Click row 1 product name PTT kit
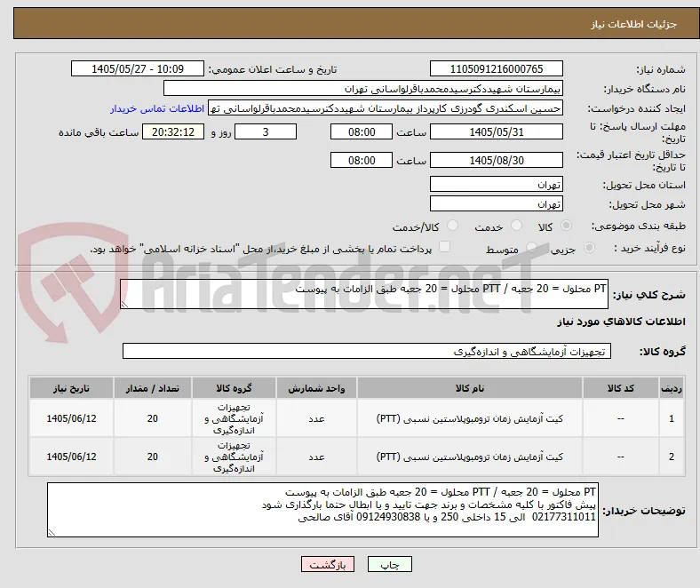 tap(470, 418)
